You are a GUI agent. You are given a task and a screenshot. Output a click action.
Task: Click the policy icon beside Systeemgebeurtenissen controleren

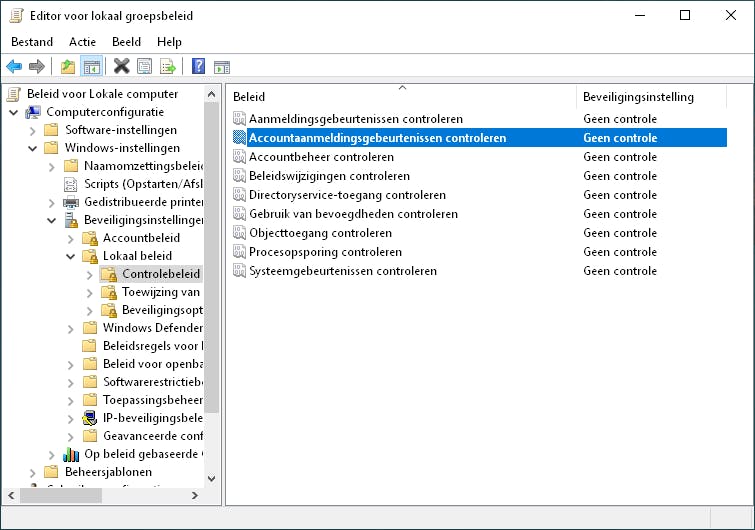pos(239,271)
